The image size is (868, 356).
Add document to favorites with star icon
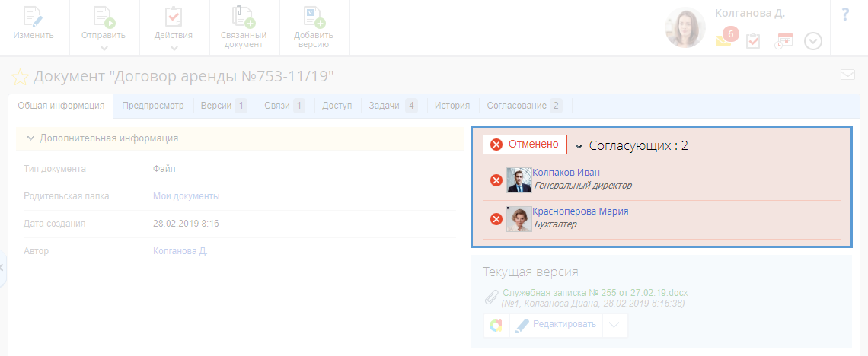20,77
